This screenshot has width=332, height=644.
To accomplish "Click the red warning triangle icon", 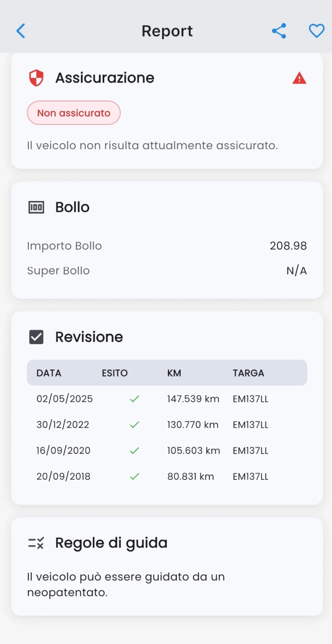I will pyautogui.click(x=299, y=78).
